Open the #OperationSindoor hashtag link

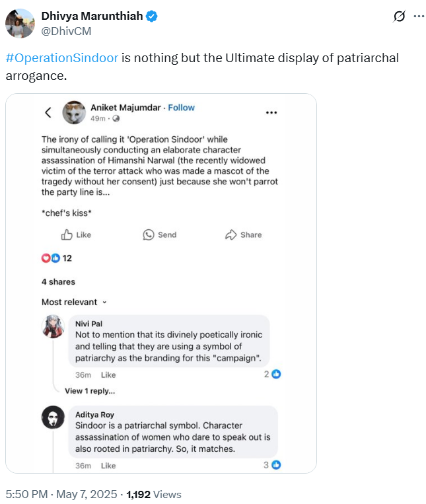pyautogui.click(x=62, y=58)
